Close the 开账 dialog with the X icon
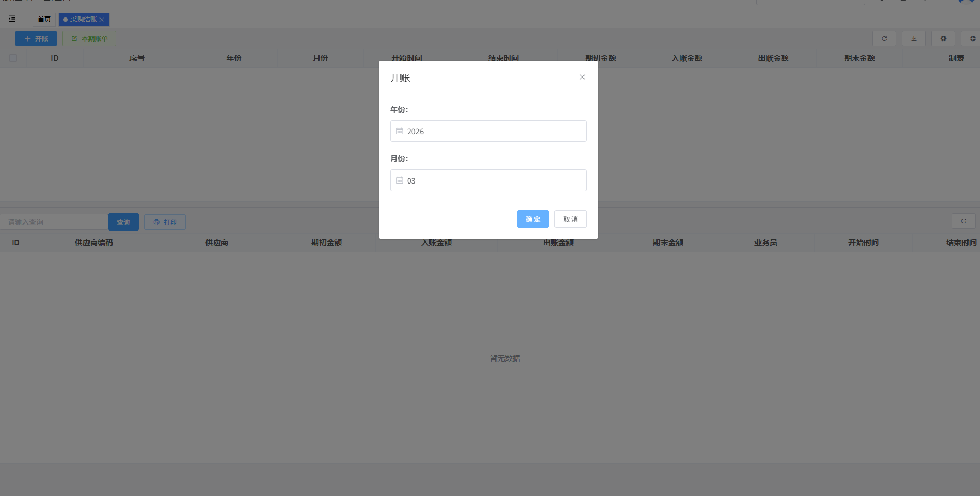This screenshot has width=980, height=496. pyautogui.click(x=582, y=77)
